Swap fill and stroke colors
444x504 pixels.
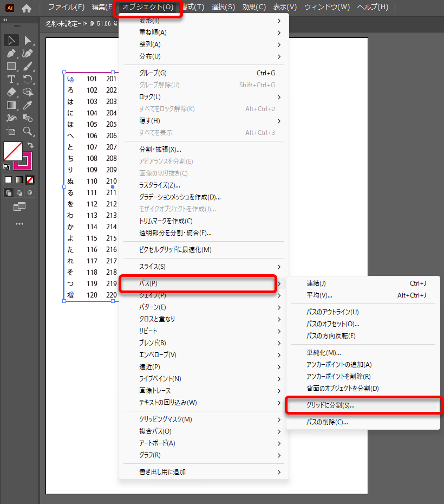(30, 145)
